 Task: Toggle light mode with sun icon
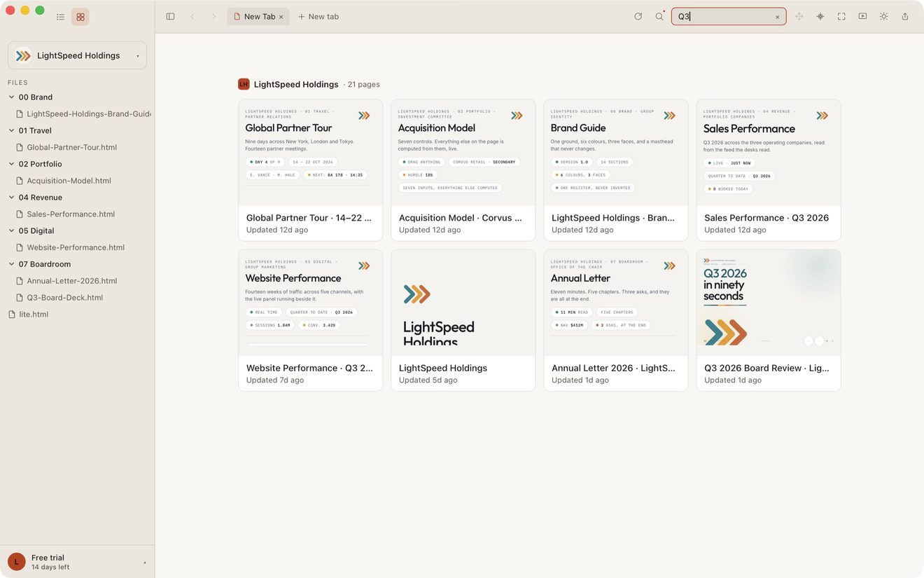pos(884,16)
